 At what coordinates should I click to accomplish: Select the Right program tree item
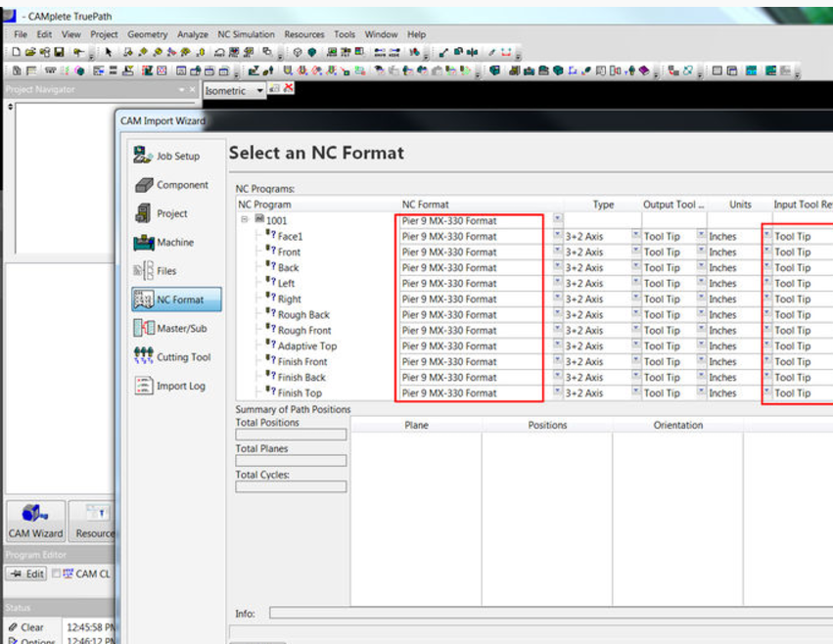289,299
